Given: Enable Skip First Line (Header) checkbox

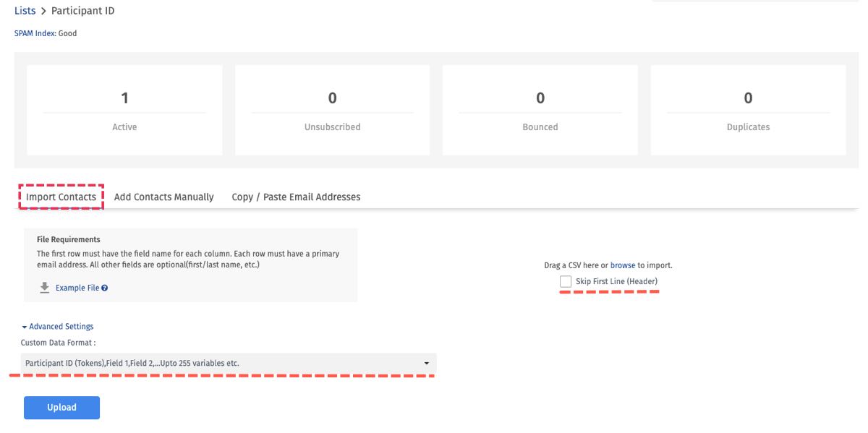Looking at the screenshot, I should pos(566,281).
